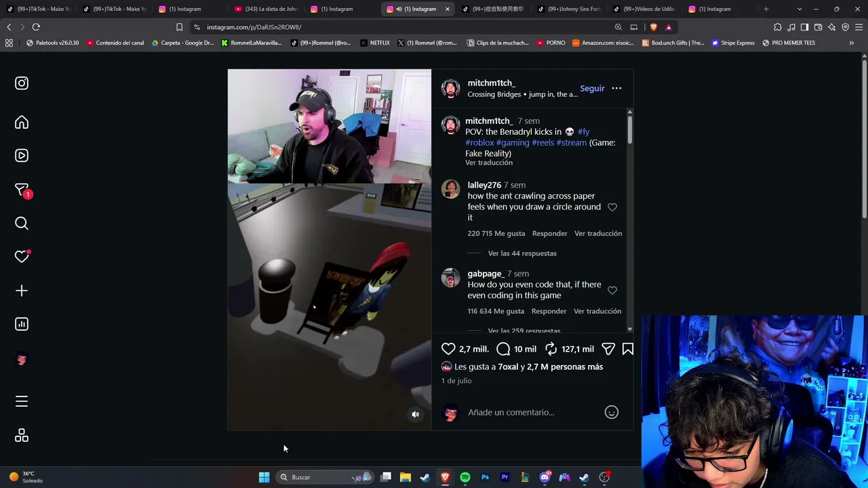Open the #gaming hashtag in the caption

513,142
